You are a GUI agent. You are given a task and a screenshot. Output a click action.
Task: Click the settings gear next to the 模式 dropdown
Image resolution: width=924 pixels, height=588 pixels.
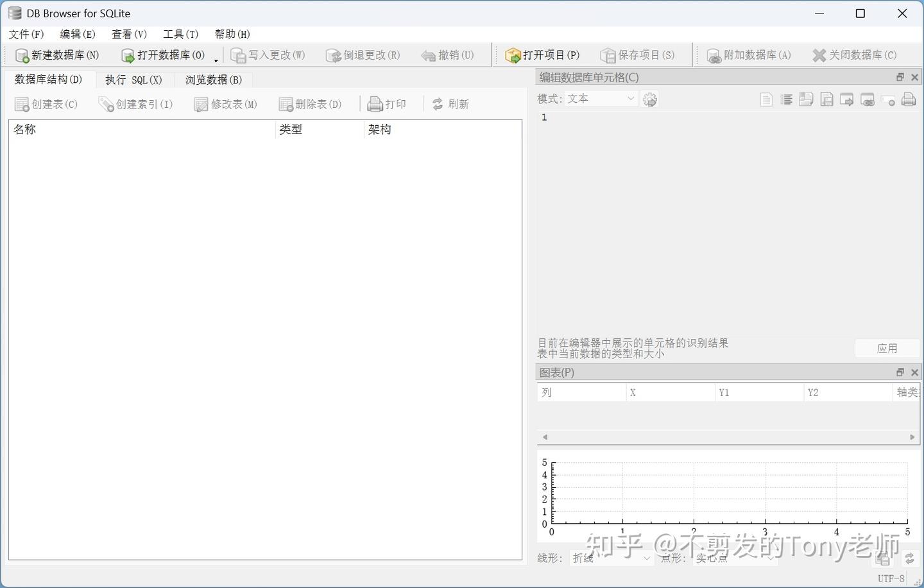pos(649,99)
